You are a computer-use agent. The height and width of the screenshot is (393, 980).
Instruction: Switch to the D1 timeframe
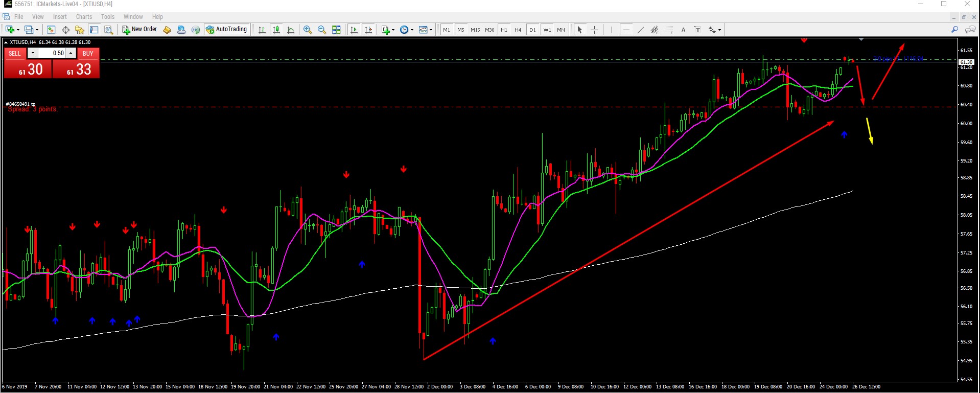coord(532,30)
